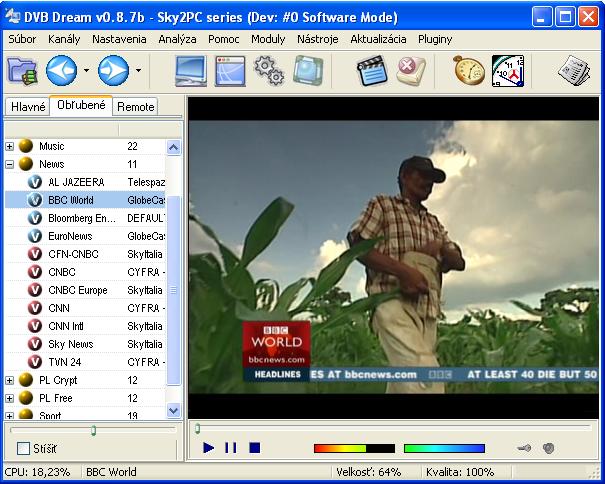Switch to the Hlavné tab

click(28, 107)
